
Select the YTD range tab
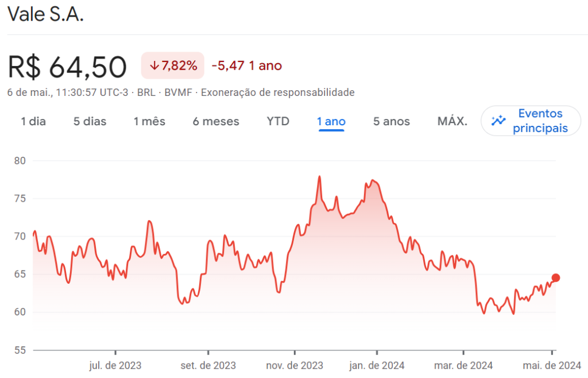pyautogui.click(x=278, y=122)
